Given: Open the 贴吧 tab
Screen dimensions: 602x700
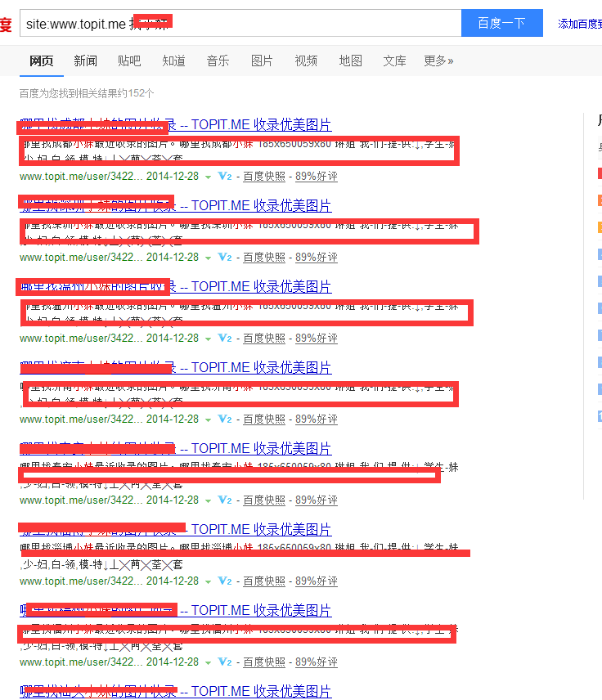Looking at the screenshot, I should click(x=129, y=61).
